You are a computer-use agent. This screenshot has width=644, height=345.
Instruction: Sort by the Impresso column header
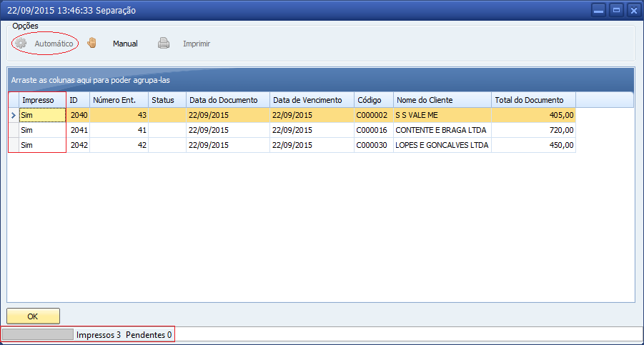[x=42, y=100]
